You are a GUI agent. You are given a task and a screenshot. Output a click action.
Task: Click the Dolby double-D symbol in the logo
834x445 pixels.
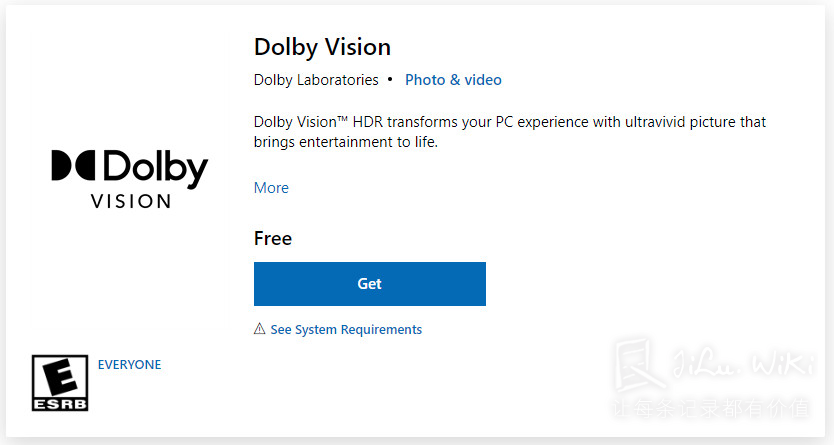pyautogui.click(x=73, y=165)
